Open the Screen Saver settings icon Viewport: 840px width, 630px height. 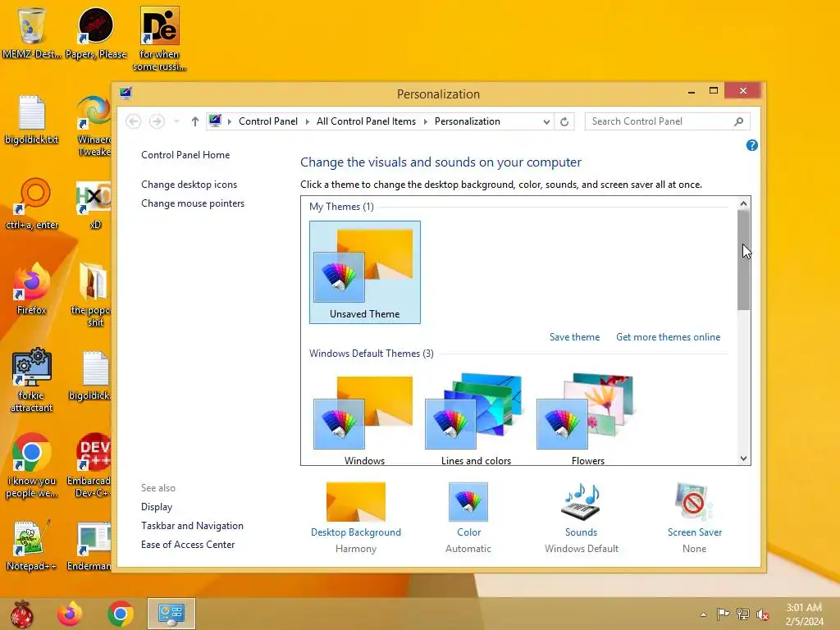tap(694, 502)
